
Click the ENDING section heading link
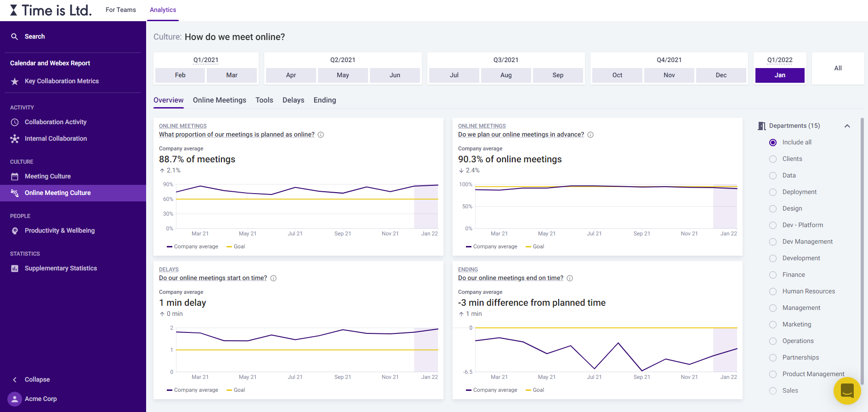click(x=468, y=269)
